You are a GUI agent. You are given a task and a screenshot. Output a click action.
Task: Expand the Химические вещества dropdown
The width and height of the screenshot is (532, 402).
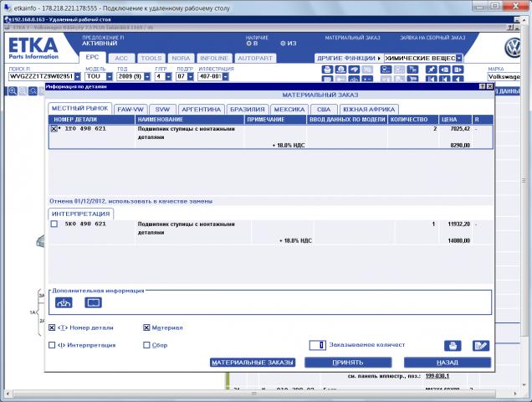pos(459,58)
